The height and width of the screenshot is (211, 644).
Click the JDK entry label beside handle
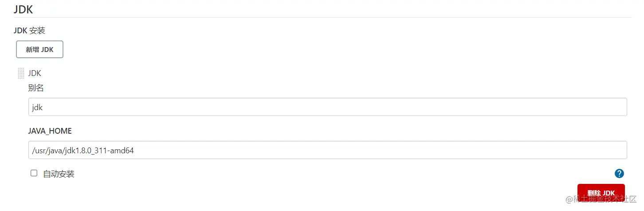pos(35,73)
